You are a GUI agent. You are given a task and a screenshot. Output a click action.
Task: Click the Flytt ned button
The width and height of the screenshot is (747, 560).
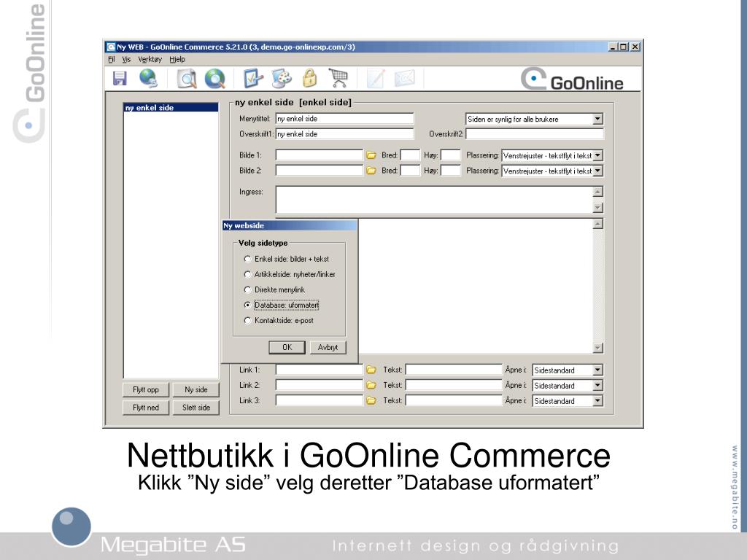pyautogui.click(x=146, y=408)
